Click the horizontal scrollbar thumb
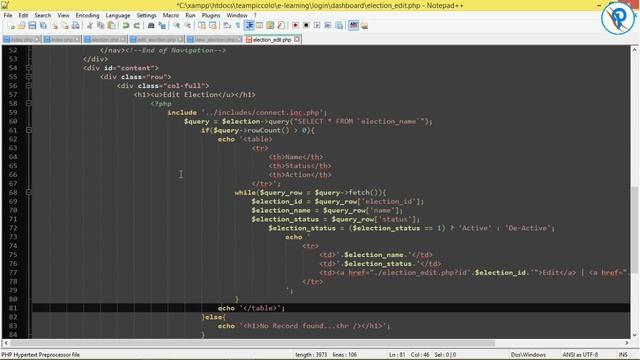Image resolution: width=640 pixels, height=360 pixels. [252, 343]
